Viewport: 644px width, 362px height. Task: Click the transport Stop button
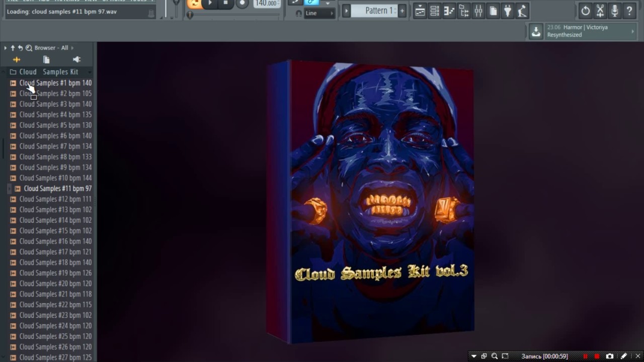(x=225, y=3)
